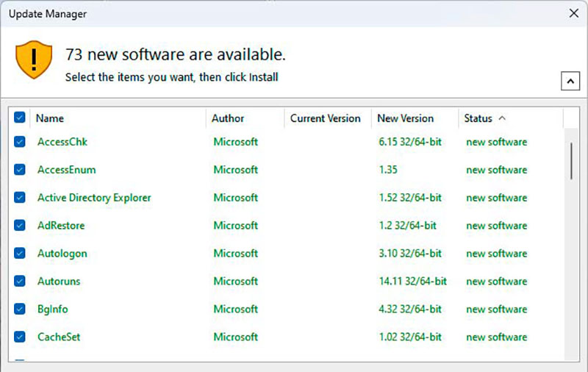Screen dimensions: 588x372
Task: Select the AccessEnum name entry
Action: point(66,170)
